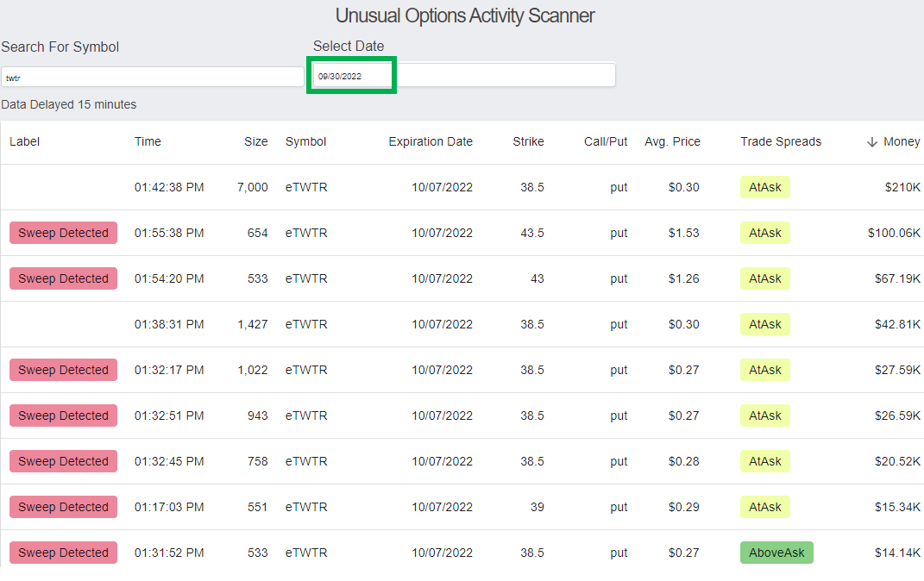This screenshot has height=581, width=924.
Task: Click the average price $1.53
Action: click(683, 233)
